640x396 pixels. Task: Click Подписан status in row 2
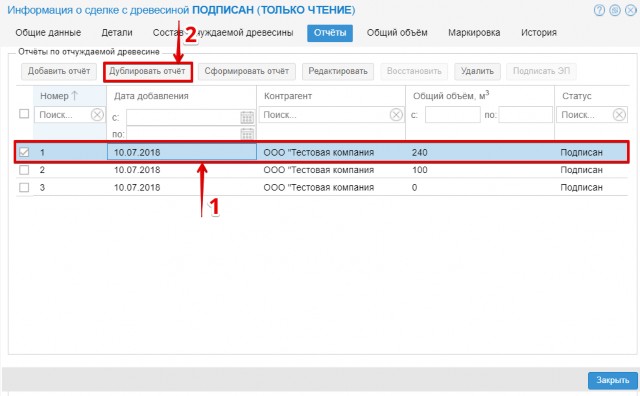(581, 170)
